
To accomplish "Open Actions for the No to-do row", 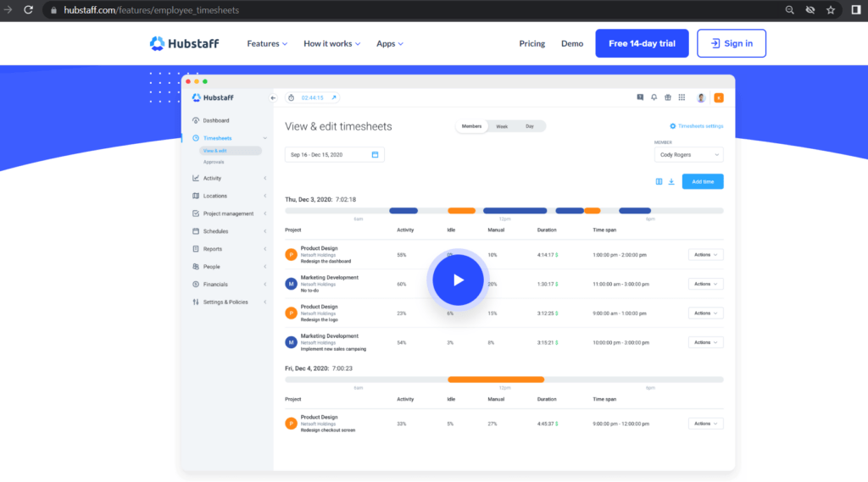I will point(705,284).
